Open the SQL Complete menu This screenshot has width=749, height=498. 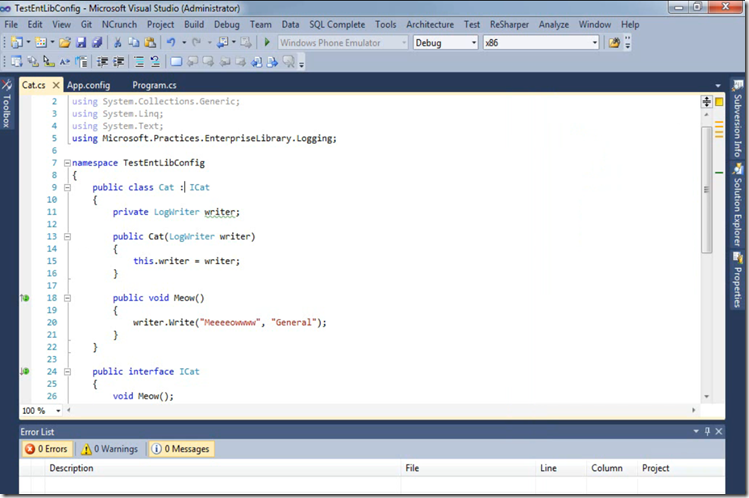point(337,24)
